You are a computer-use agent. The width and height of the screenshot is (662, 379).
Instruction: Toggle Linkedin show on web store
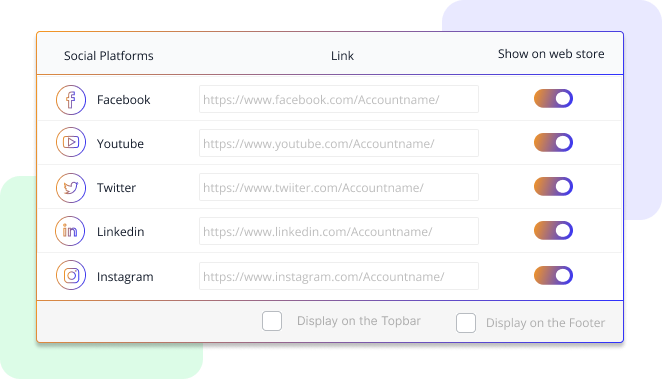coord(553,230)
